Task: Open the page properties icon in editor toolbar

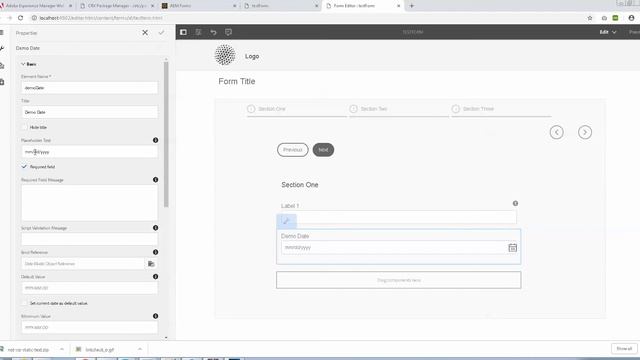Action: 198,32
